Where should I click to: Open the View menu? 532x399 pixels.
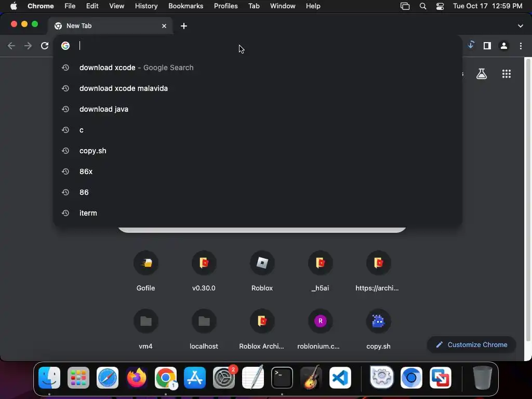tap(116, 6)
